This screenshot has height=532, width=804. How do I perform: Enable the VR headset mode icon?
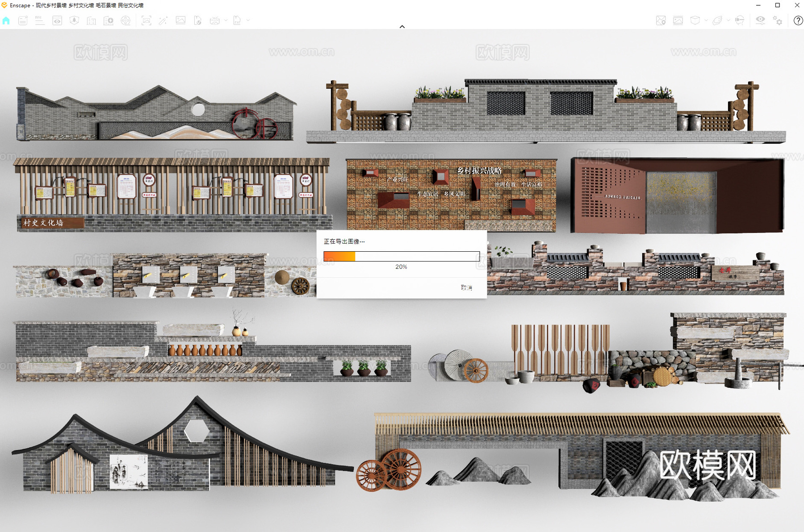coord(740,21)
